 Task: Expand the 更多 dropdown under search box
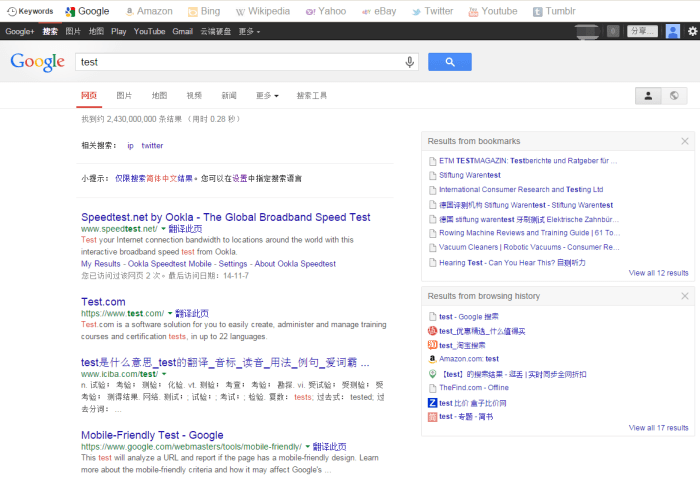[x=267, y=96]
